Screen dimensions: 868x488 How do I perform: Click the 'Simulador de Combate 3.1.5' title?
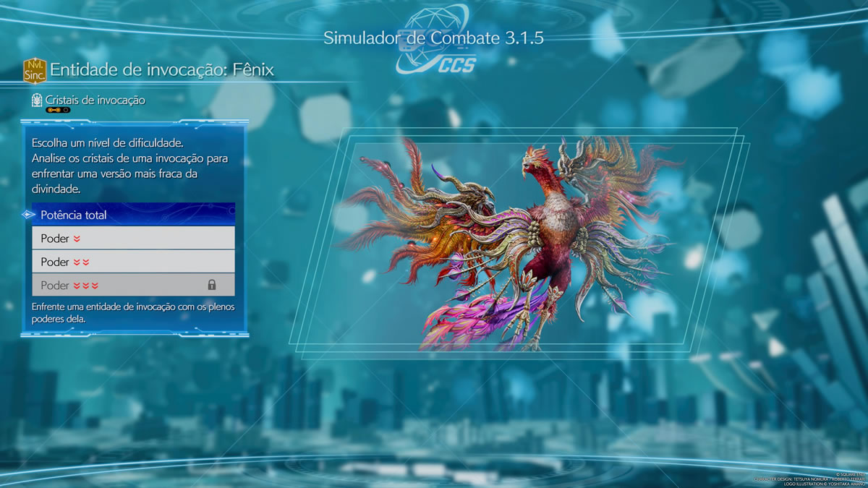[x=433, y=37]
